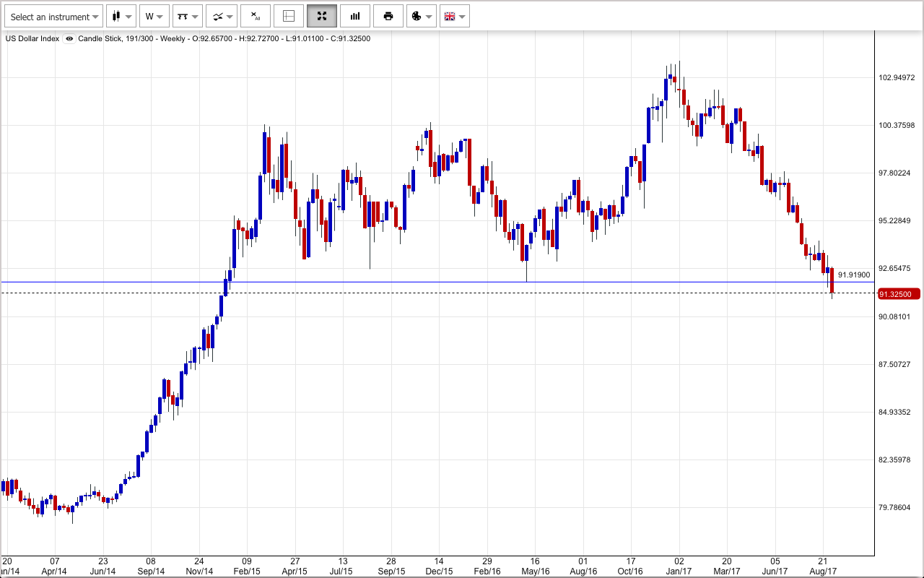924x578 pixels.
Task: Click the US Dollar Index title label
Action: pyautogui.click(x=32, y=39)
